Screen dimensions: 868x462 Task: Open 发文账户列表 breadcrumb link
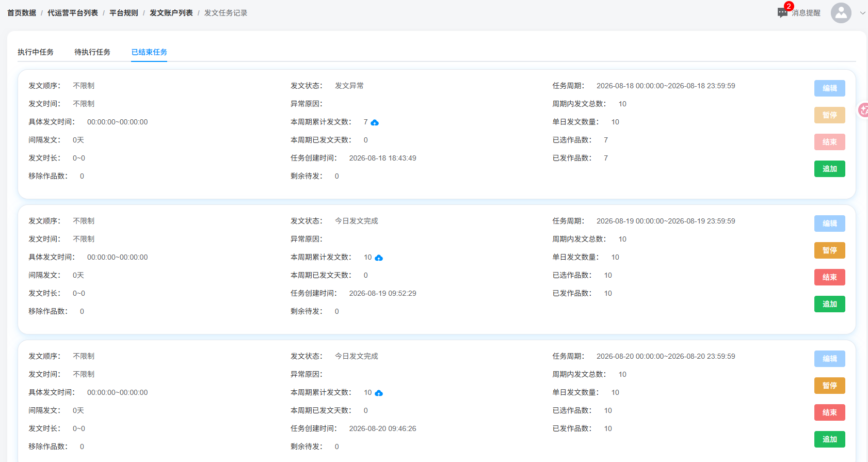point(171,13)
